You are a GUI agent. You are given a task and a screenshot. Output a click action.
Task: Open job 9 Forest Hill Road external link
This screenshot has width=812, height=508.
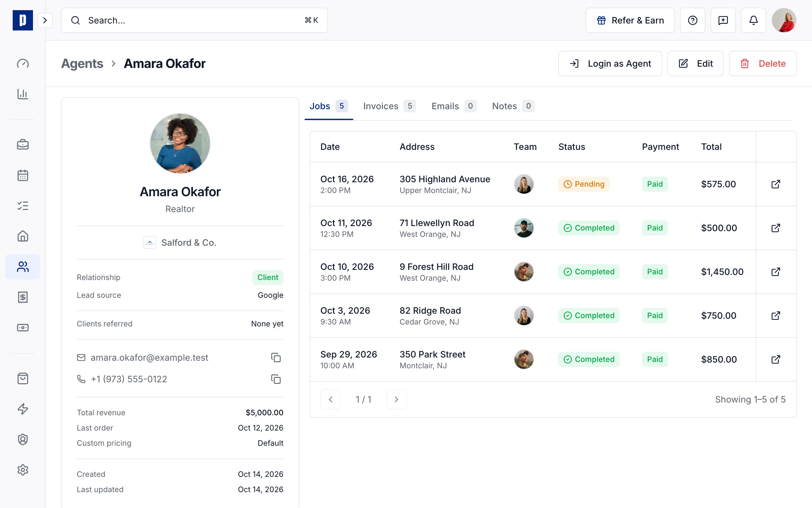tap(776, 272)
